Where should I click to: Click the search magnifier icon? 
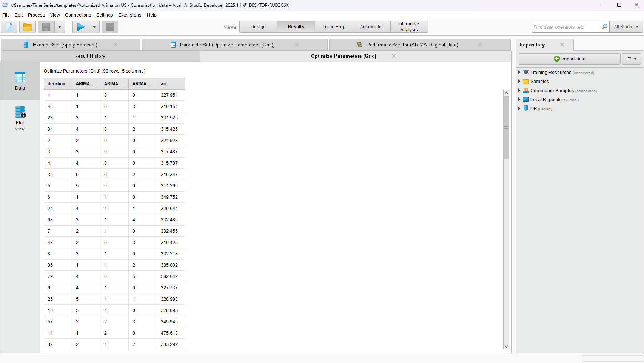point(604,27)
